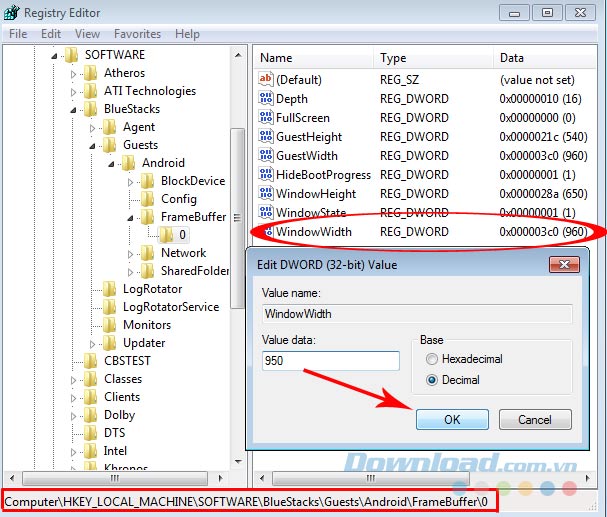The image size is (607, 517).
Task: Click the GuestHeight DWORD value icon
Action: [x=266, y=136]
